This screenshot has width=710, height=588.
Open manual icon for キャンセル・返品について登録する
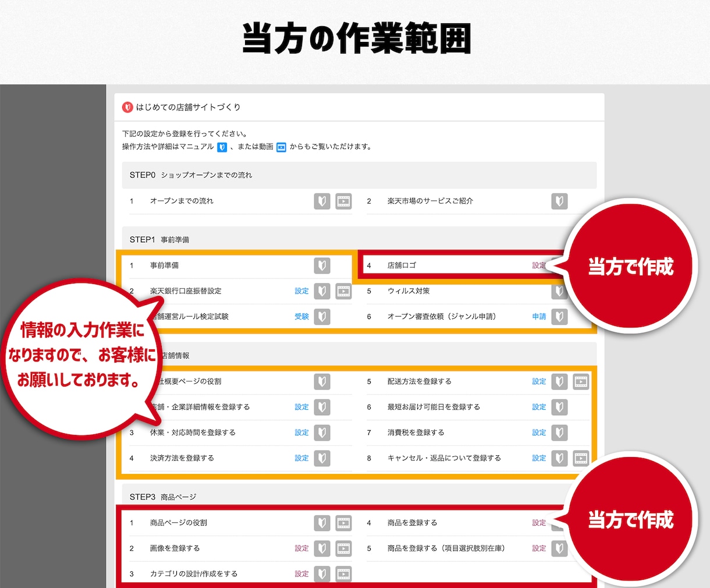pos(559,459)
